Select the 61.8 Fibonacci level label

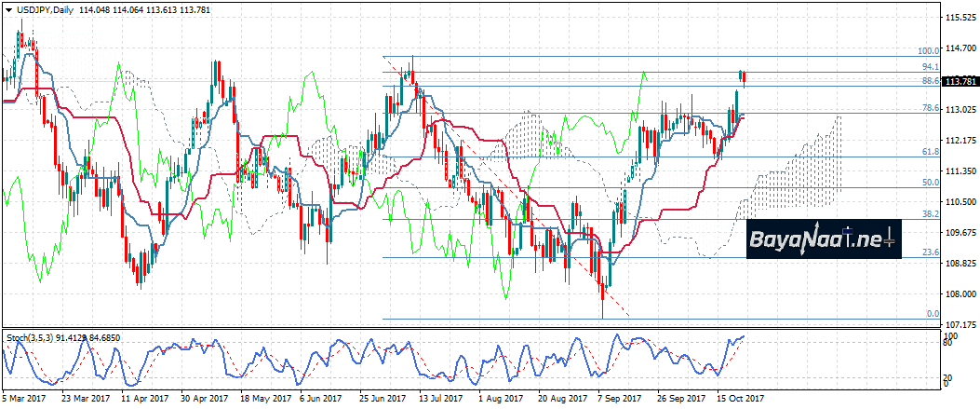(930, 152)
